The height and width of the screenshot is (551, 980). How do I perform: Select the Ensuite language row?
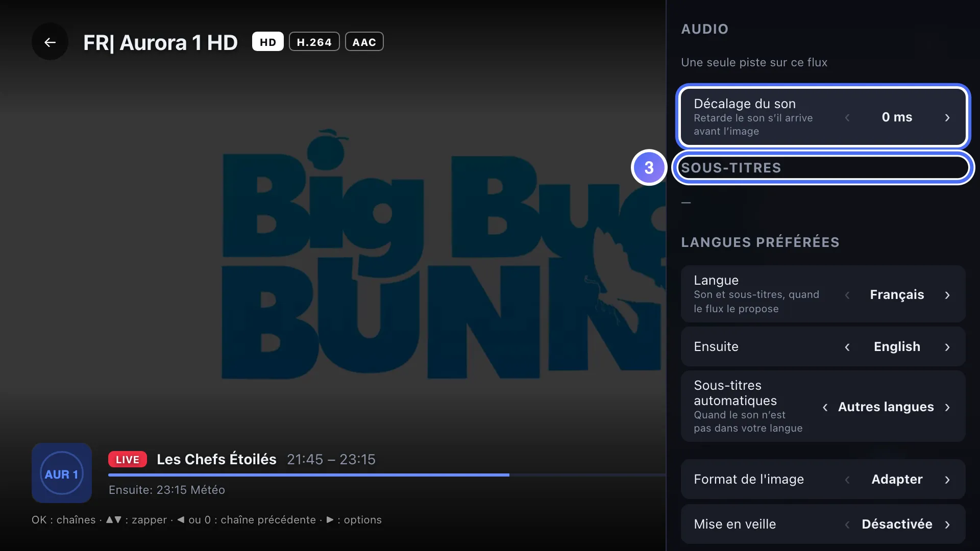tap(823, 346)
